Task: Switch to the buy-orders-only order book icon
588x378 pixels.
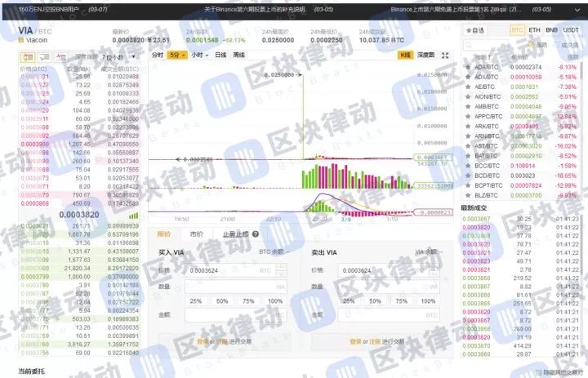Action: (42, 57)
